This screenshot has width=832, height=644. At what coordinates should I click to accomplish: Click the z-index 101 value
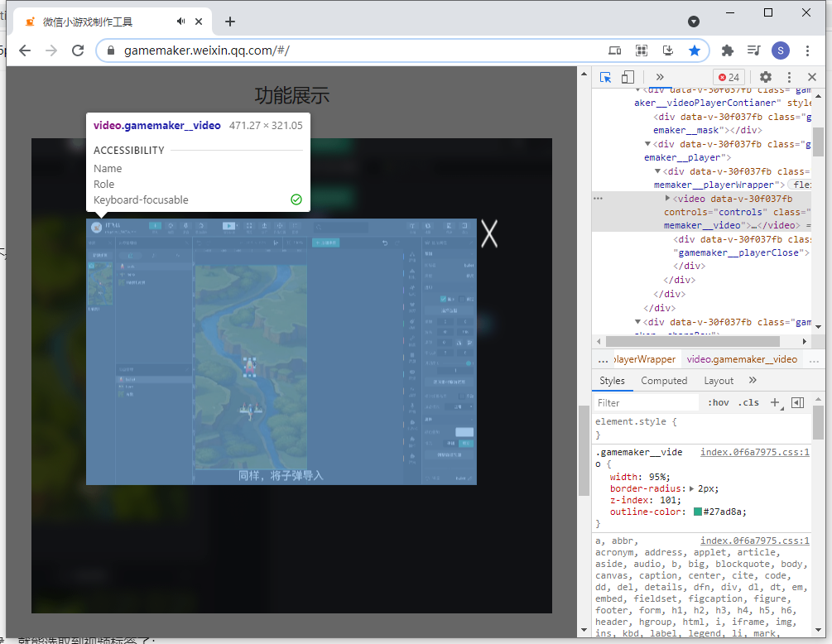[x=667, y=500]
